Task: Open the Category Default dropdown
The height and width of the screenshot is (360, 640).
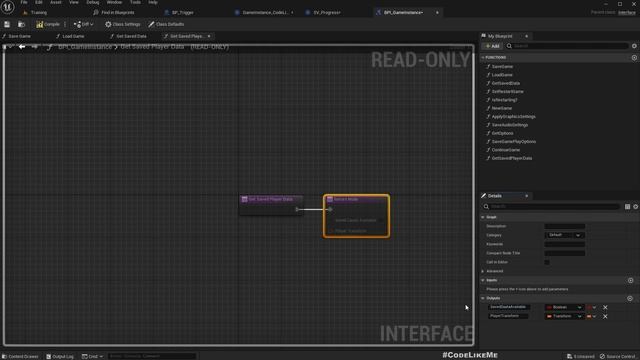Action: (564, 235)
